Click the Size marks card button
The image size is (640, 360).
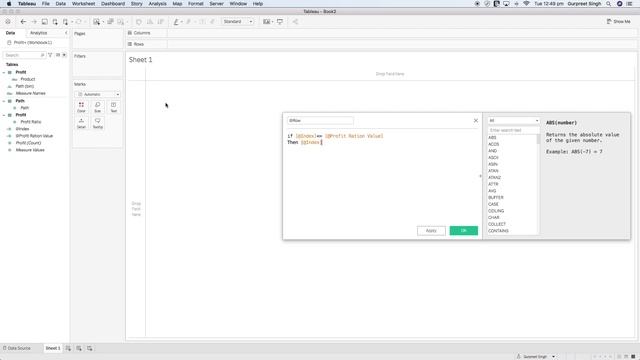click(x=98, y=107)
